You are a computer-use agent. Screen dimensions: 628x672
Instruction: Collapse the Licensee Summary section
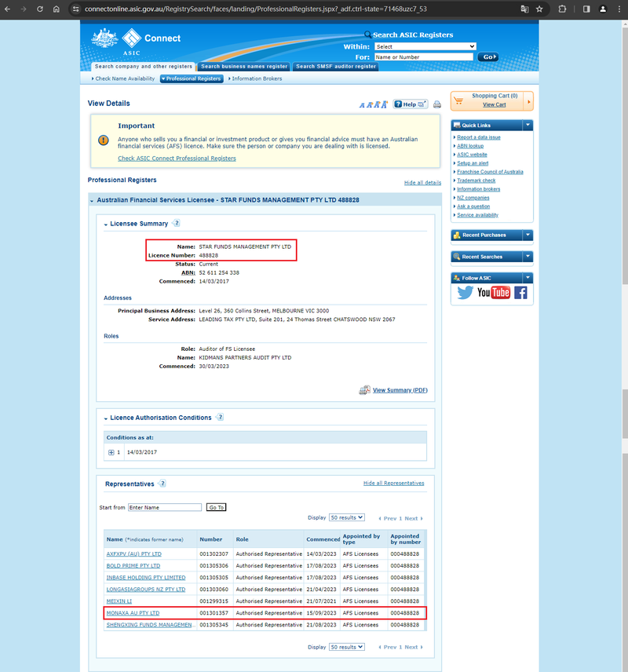[106, 225]
